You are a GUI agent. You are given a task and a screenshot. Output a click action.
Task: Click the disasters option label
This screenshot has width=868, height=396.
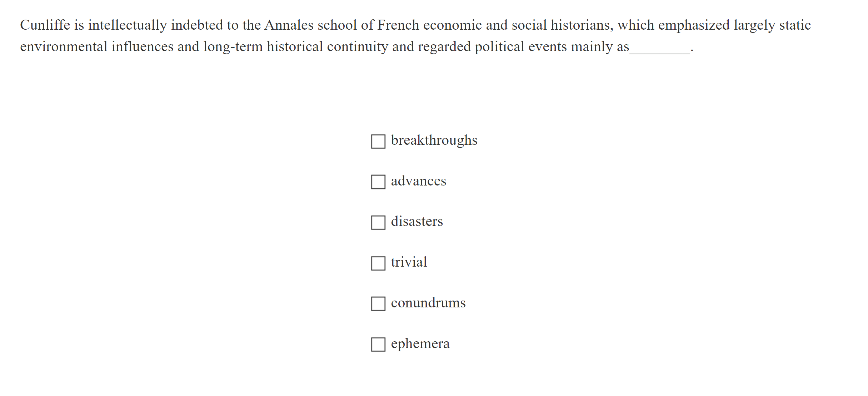417,222
